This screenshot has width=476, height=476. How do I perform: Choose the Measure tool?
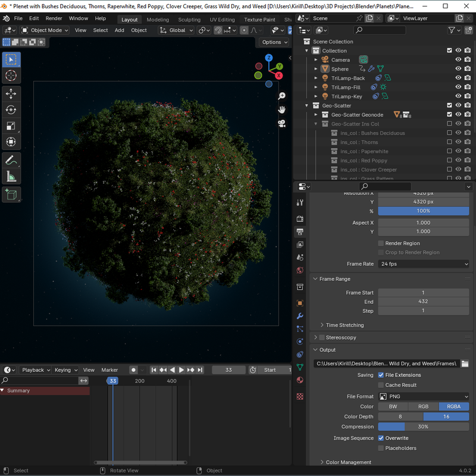11,176
